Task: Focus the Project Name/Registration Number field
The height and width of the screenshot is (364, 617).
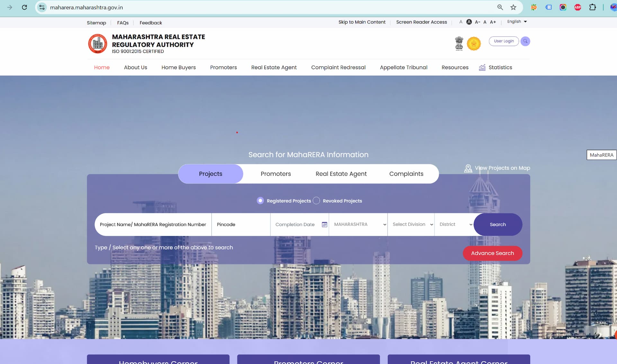Action: point(153,225)
